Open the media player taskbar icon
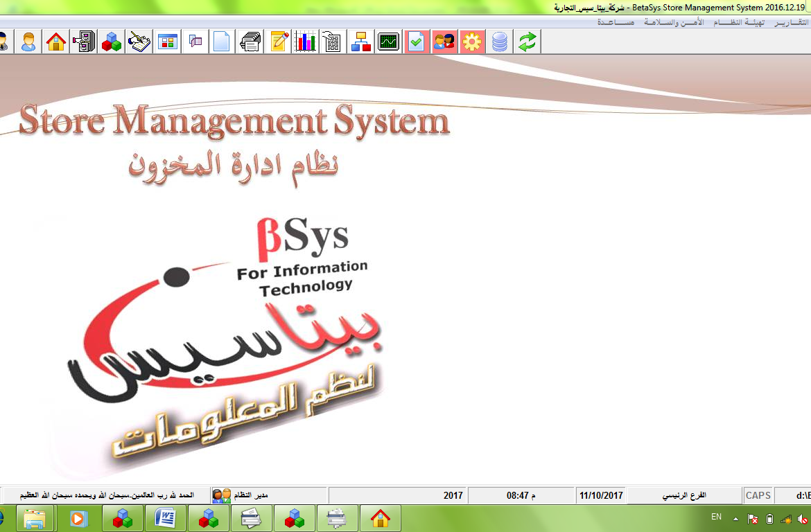The image size is (811, 532). [x=78, y=518]
